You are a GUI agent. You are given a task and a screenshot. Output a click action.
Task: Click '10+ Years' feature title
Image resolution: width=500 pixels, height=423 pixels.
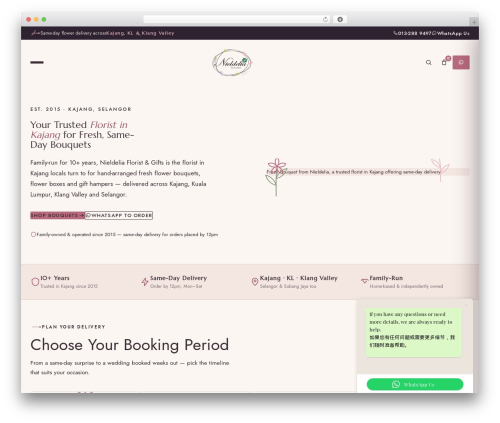(x=55, y=278)
